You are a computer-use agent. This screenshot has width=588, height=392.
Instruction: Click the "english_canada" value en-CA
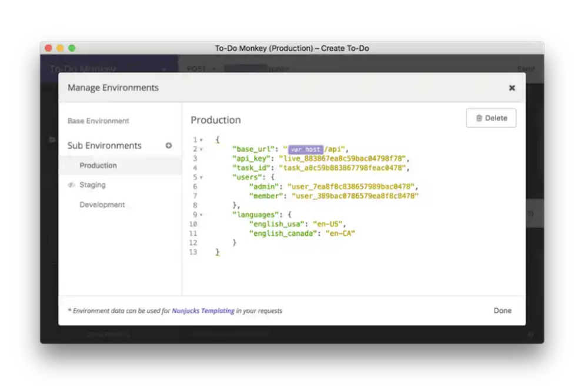point(340,233)
